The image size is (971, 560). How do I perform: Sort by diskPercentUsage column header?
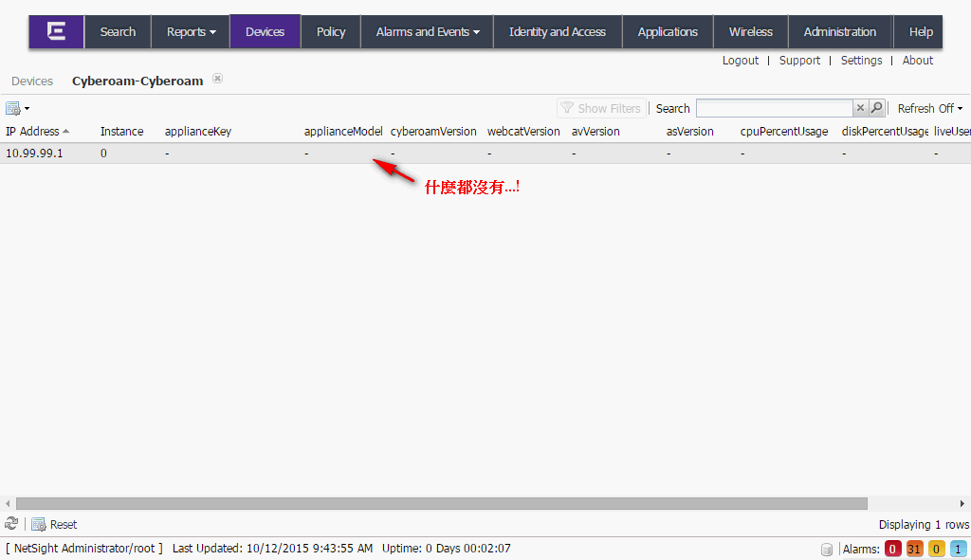[885, 131]
